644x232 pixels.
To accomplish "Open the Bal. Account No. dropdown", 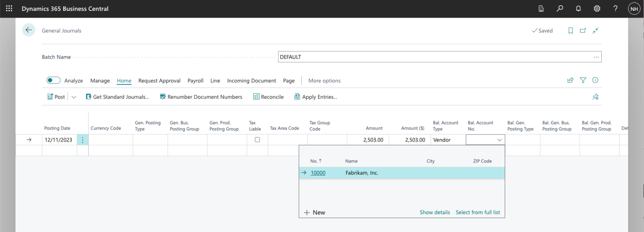I will [x=499, y=140].
